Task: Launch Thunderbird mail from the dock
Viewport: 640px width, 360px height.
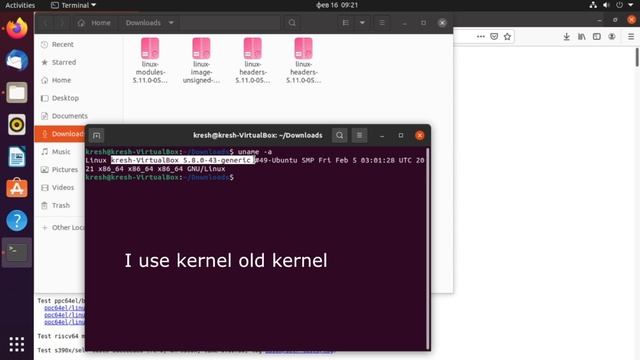Action: 17,60
